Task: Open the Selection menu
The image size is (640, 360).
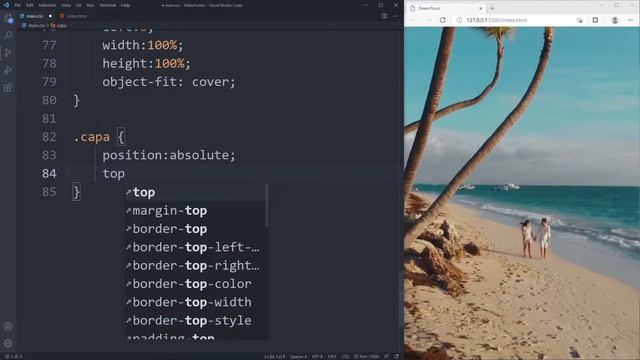Action: [x=47, y=5]
